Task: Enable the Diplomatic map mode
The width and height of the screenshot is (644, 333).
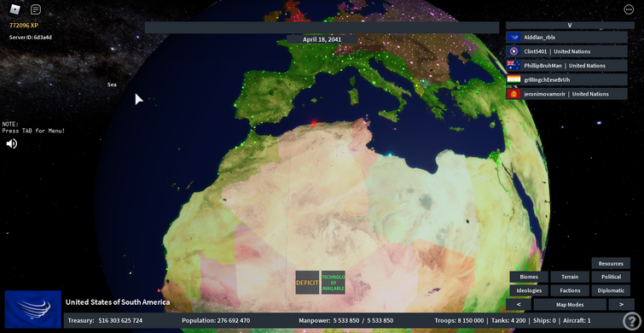Action: tap(611, 290)
